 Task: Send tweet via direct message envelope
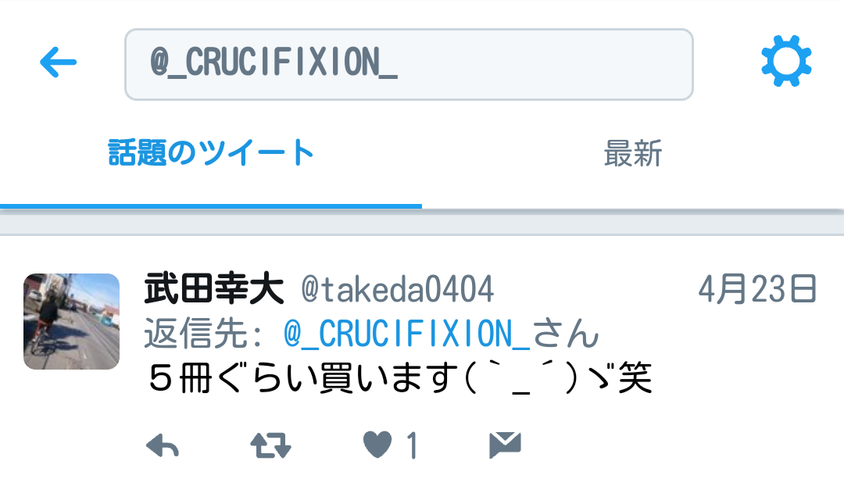[x=505, y=445]
